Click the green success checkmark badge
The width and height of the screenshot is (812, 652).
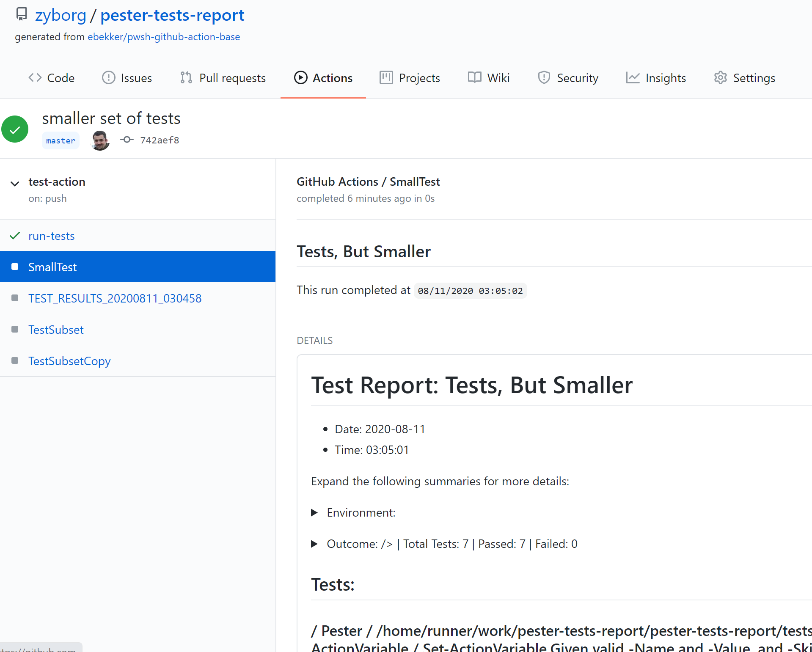pyautogui.click(x=15, y=129)
